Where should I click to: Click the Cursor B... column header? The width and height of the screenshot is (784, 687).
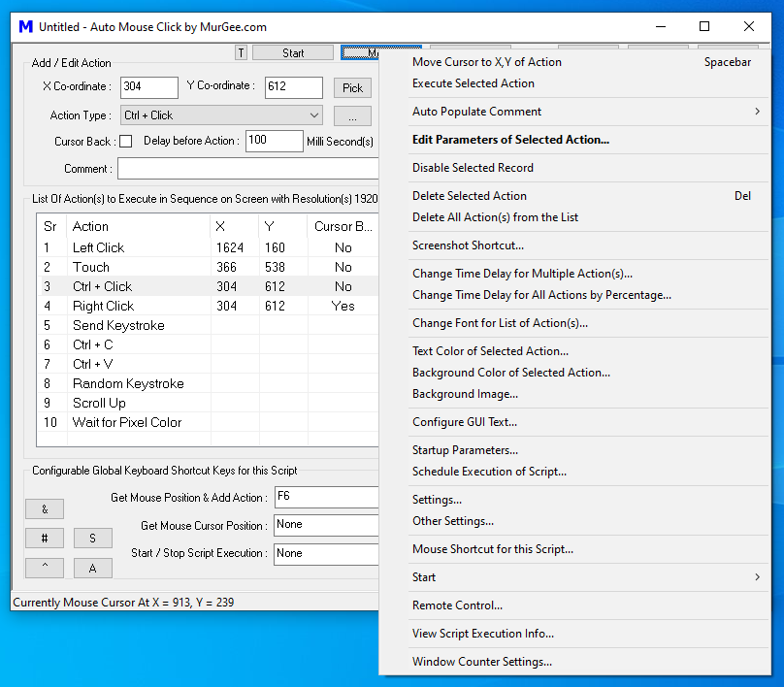coord(343,226)
